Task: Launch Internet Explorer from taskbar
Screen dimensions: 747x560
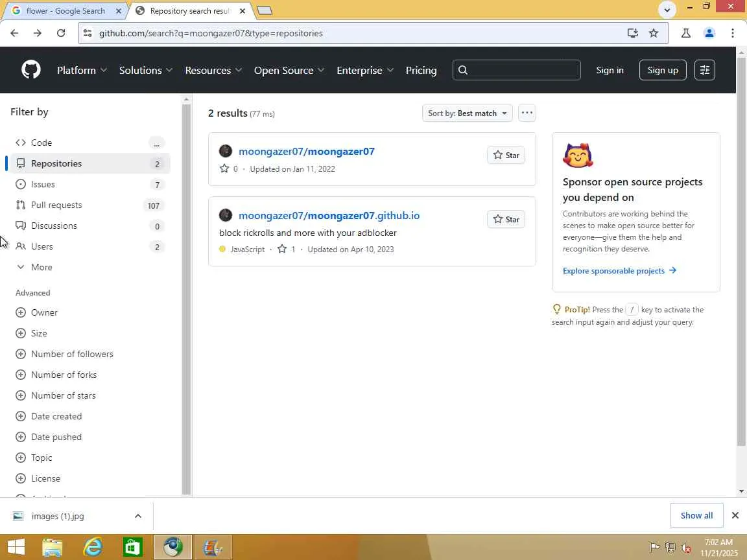Action: tap(93, 547)
